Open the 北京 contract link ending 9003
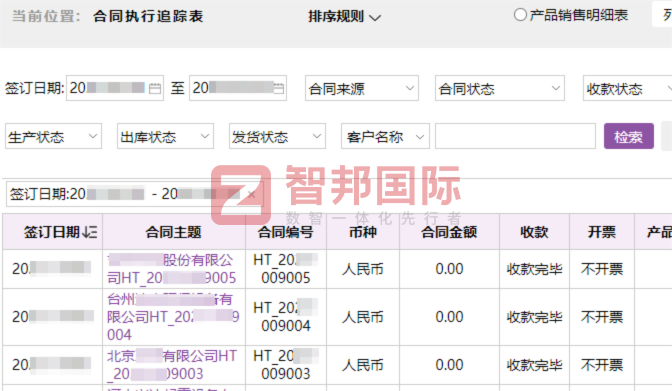The width and height of the screenshot is (672, 391). (171, 365)
